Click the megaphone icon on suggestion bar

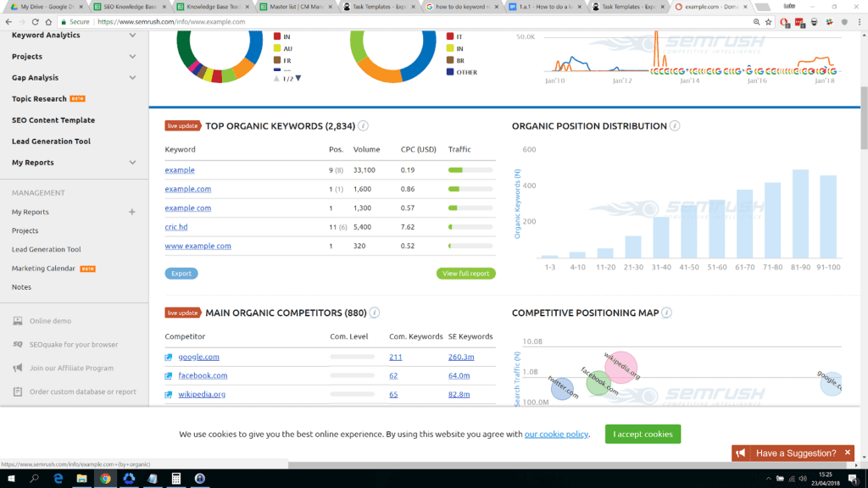point(741,453)
